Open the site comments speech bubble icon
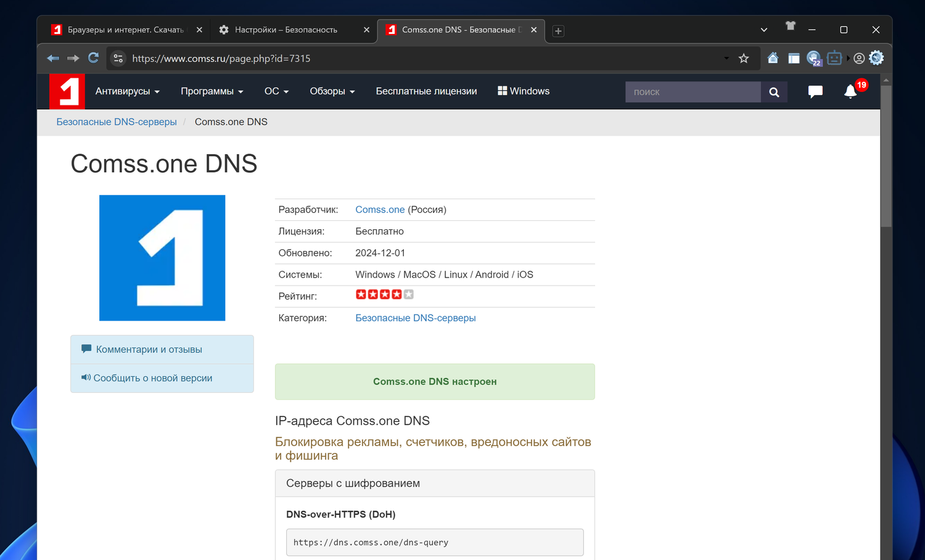The width and height of the screenshot is (925, 560). coord(815,92)
